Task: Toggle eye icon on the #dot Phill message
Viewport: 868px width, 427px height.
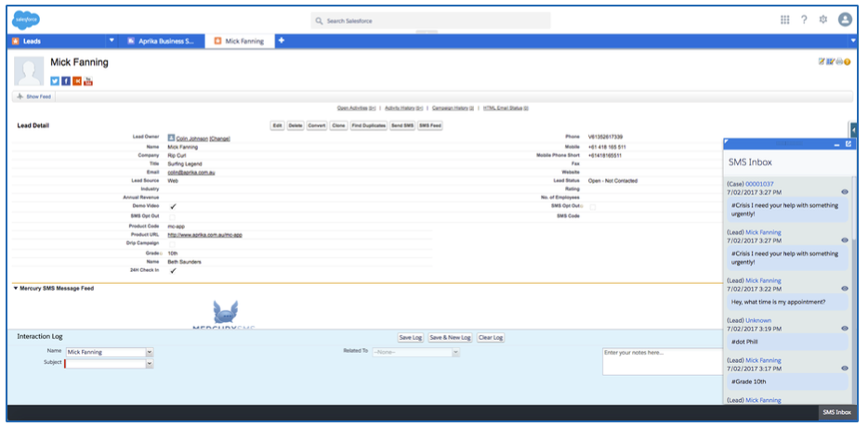Action: 844,329
